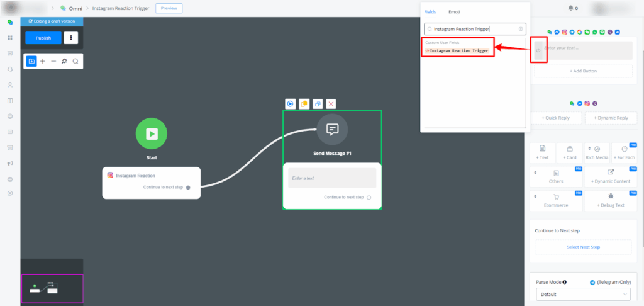Choose Instagram Reaction Trigger custom field
Screen dimensions: 644x306
pos(458,50)
